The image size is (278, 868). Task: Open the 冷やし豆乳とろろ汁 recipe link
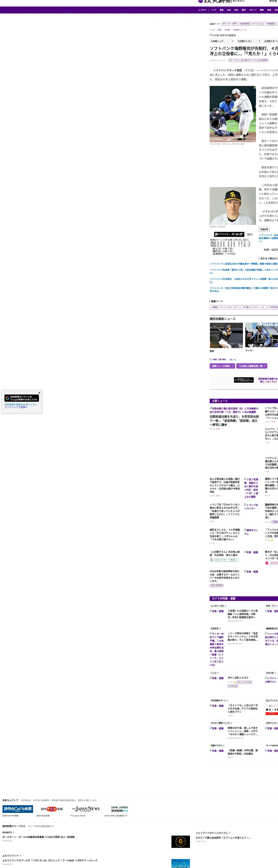tap(238, 678)
